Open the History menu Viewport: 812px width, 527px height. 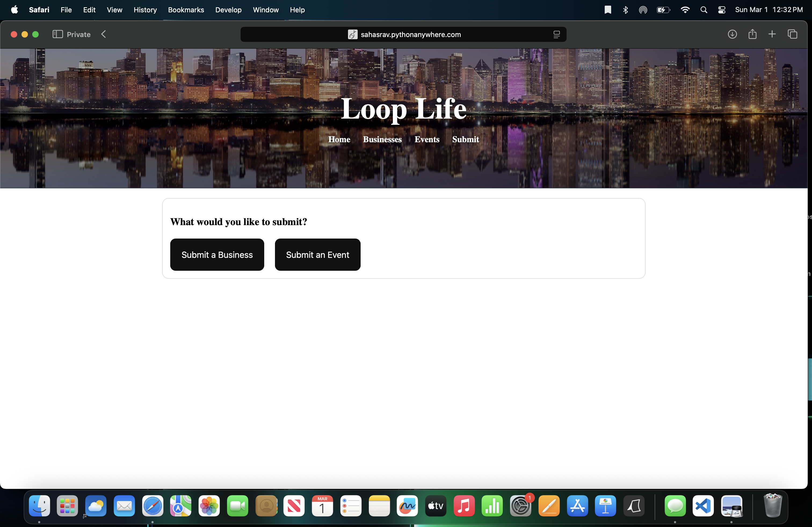pyautogui.click(x=145, y=10)
